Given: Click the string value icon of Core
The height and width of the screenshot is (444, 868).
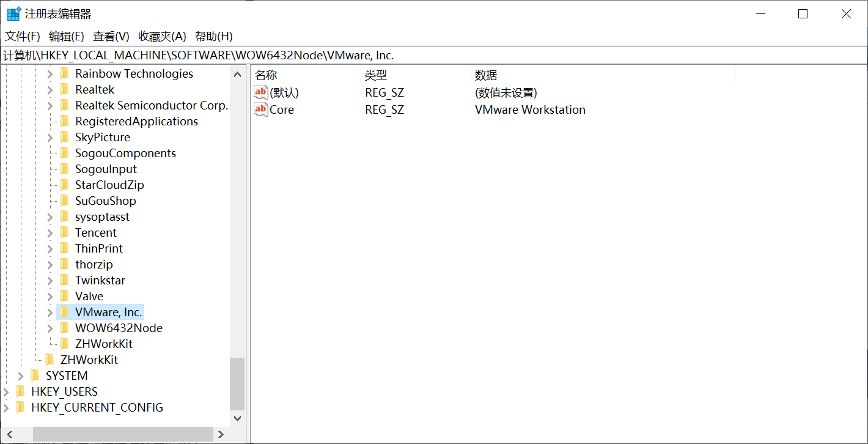Looking at the screenshot, I should (261, 109).
